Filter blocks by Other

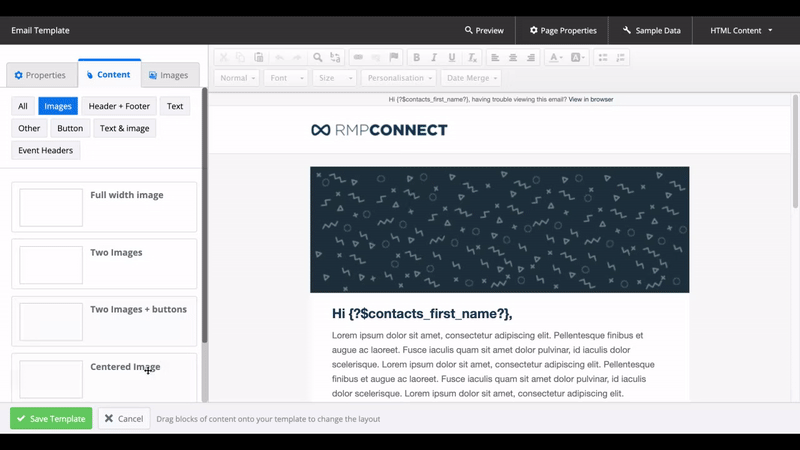pyautogui.click(x=29, y=128)
